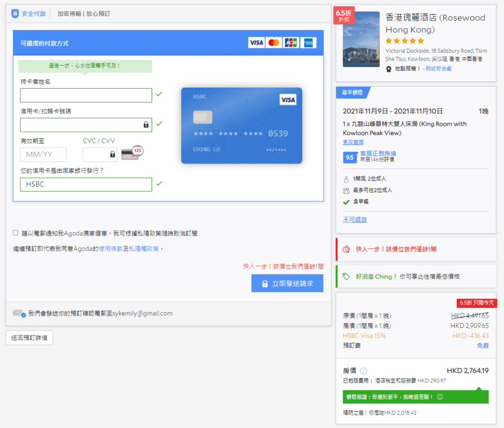Click the strikethrough original price HKD 4,491.65
The height and width of the screenshot is (428, 504).
click(470, 315)
